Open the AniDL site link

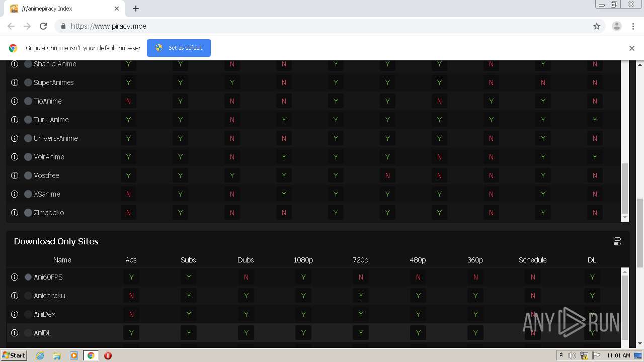43,333
